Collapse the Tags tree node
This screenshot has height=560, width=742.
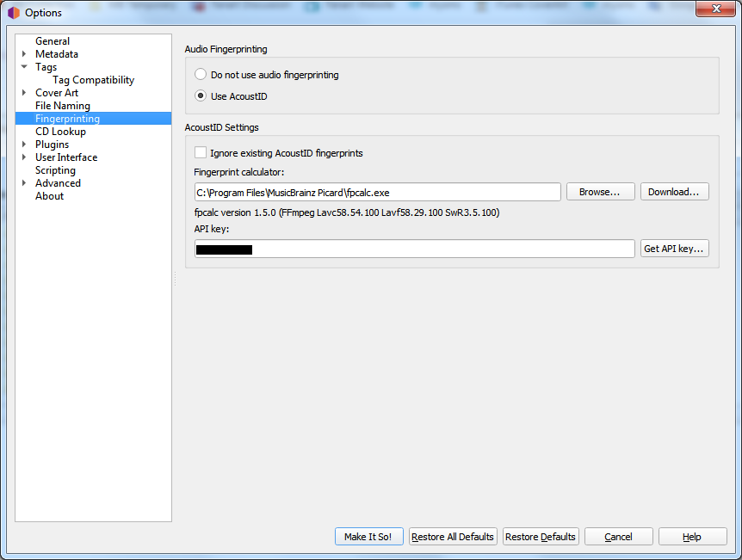coord(24,67)
